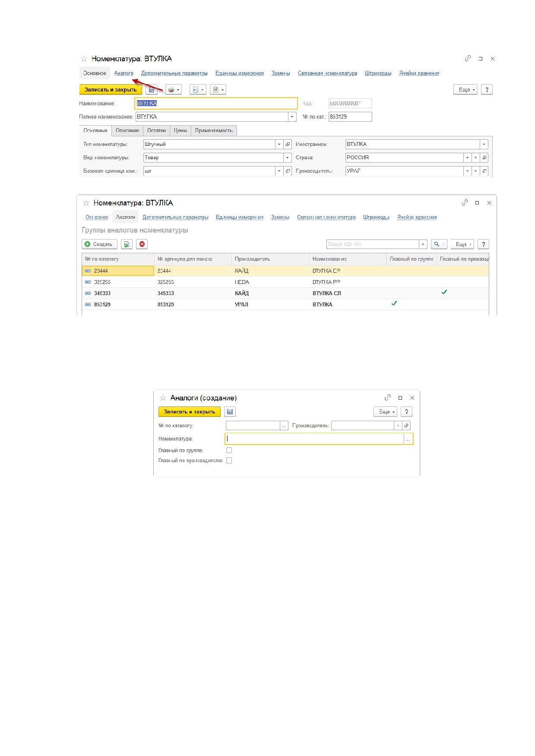
Task: Switch to the 'Описание' tab
Action: [x=127, y=131]
